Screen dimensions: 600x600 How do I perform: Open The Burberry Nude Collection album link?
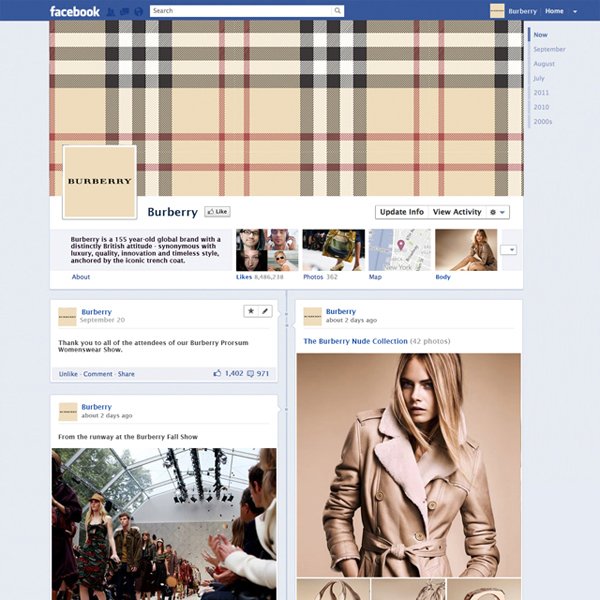coord(355,341)
